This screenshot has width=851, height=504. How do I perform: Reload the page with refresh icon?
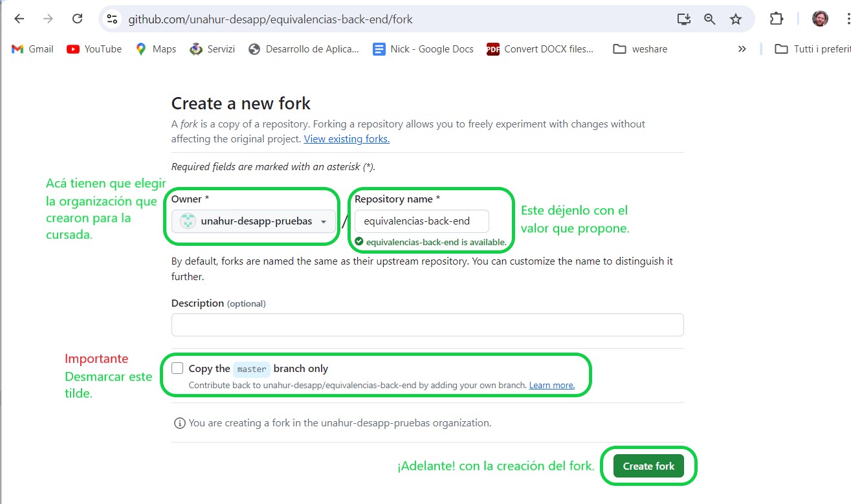[x=77, y=19]
